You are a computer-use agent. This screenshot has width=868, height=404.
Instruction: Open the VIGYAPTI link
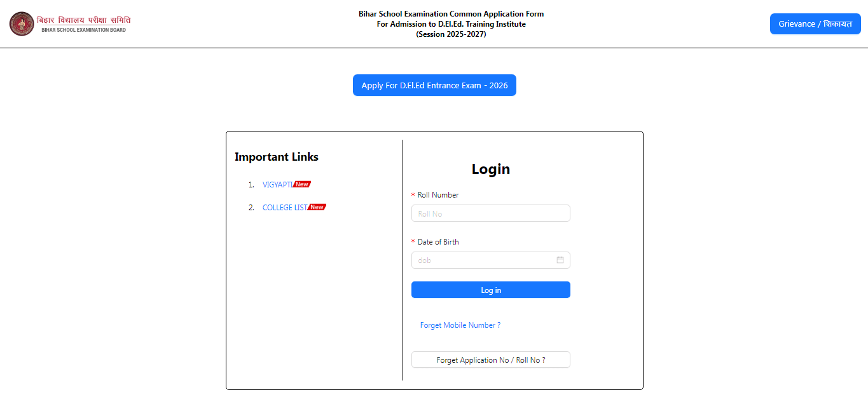tap(277, 185)
